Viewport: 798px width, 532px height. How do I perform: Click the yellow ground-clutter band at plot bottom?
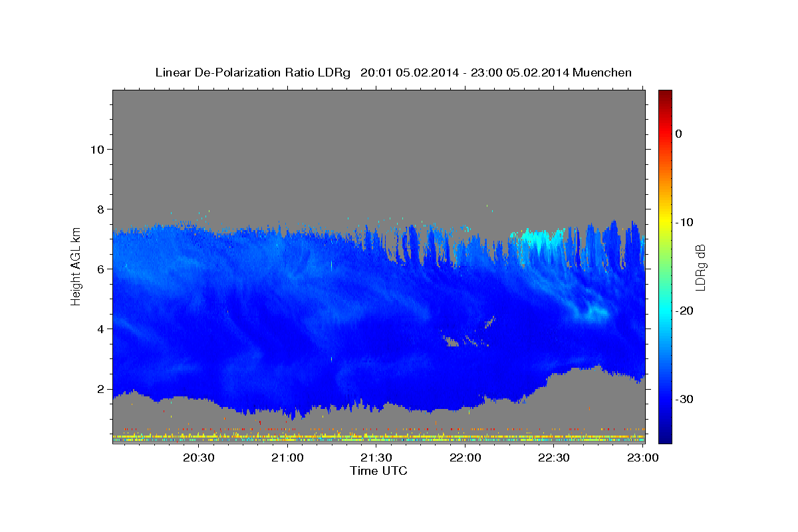[x=378, y=438]
